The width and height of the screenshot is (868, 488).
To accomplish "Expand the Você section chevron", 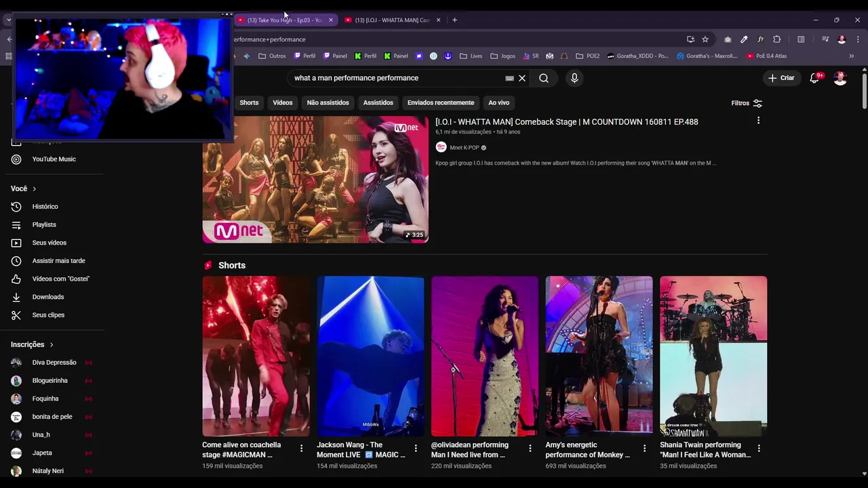I will coord(35,189).
